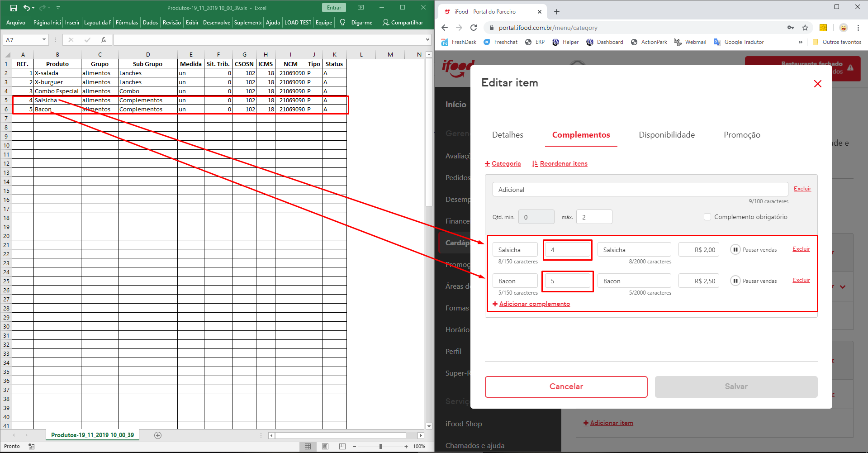Select all cells with corner button

coord(6,55)
